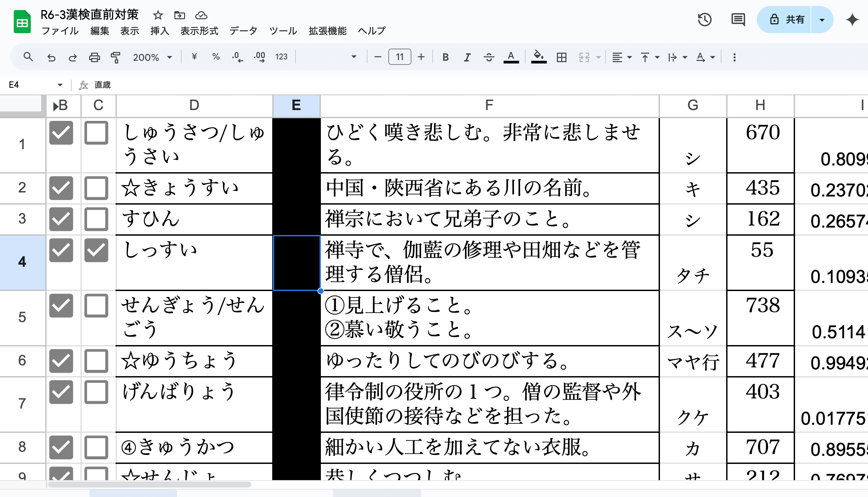Image resolution: width=868 pixels, height=497 pixels.
Task: Open the 200% zoom dropdown
Action: (152, 57)
